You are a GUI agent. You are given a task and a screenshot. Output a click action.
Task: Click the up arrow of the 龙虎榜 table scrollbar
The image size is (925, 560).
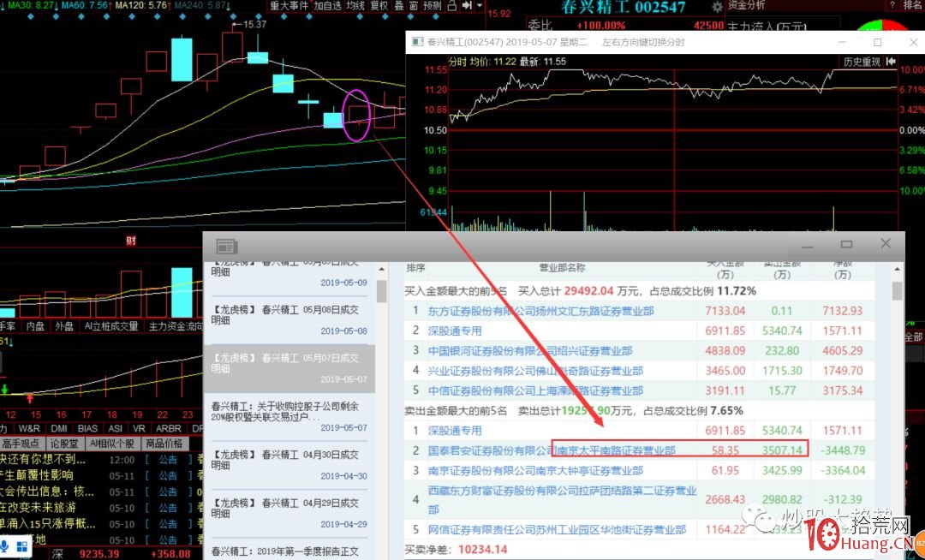point(898,269)
